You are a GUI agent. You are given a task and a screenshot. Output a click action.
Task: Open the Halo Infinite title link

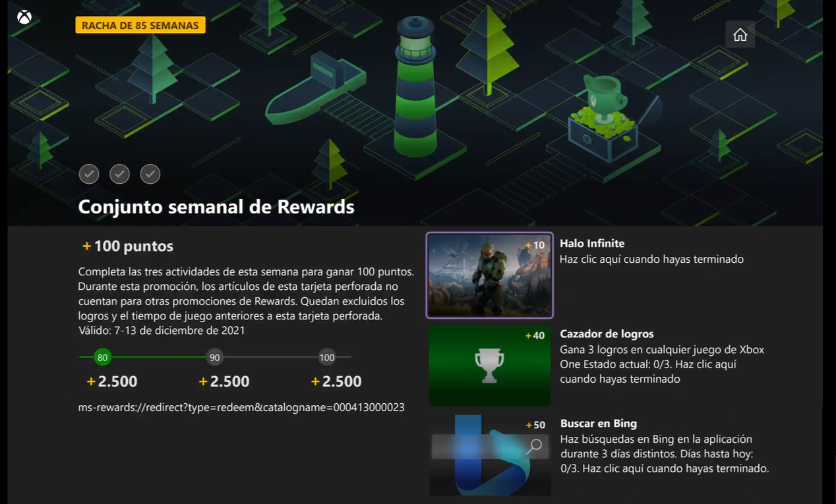click(x=592, y=244)
